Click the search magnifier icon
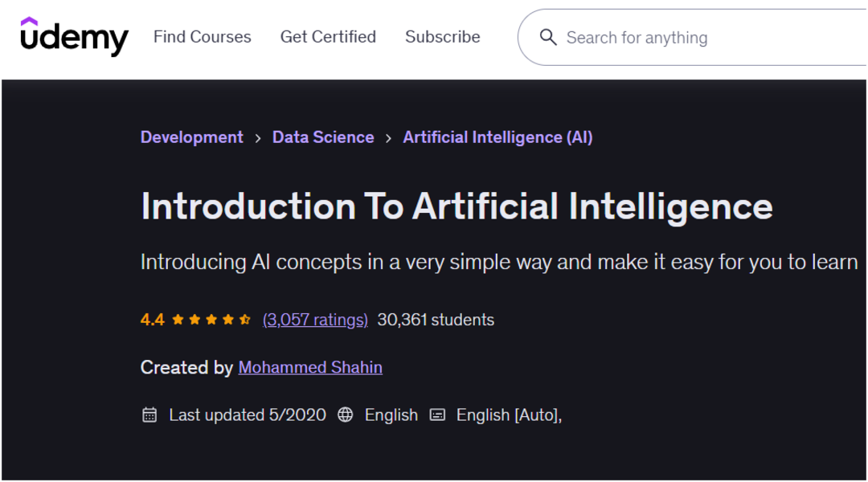Viewport: 868px width, 482px height. pos(548,38)
